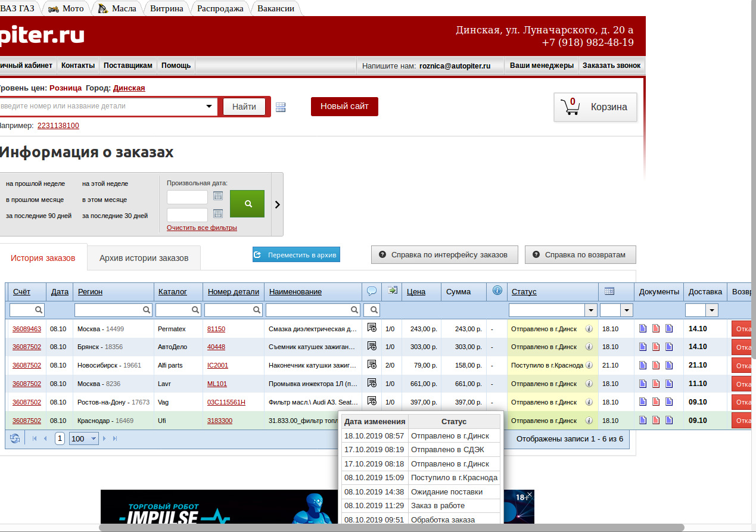
Task: Click the shopping cart Корзина button
Action: [x=595, y=107]
